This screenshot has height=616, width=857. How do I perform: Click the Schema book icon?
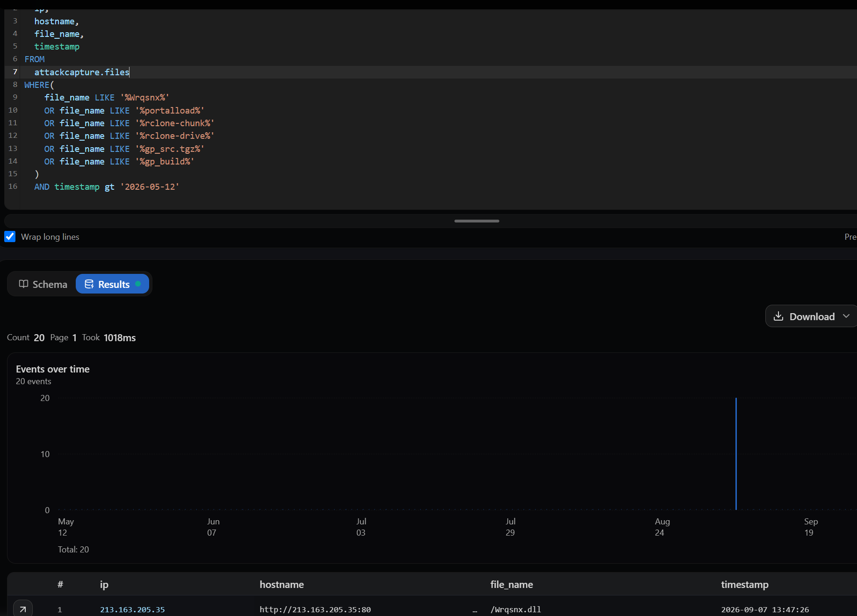tap(23, 284)
